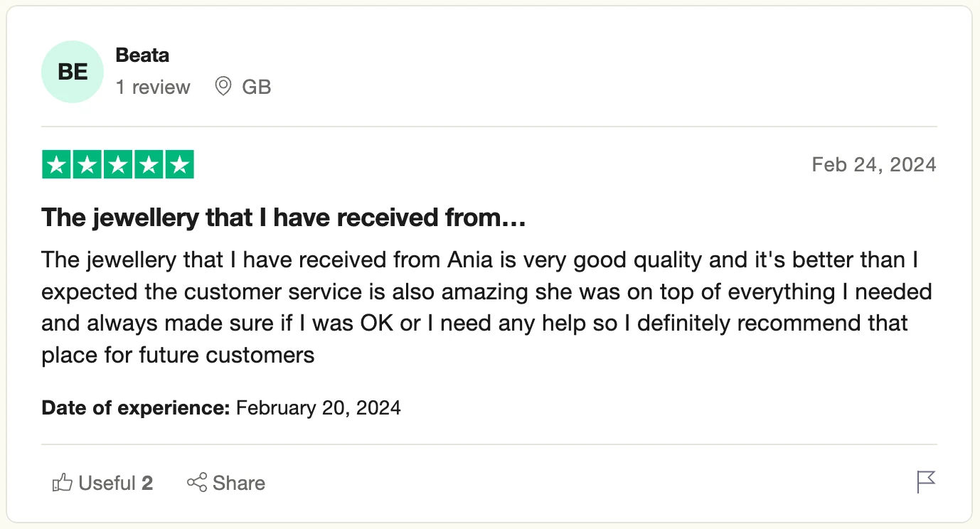980x529 pixels.
Task: Click the second green rating star
Action: point(87,165)
